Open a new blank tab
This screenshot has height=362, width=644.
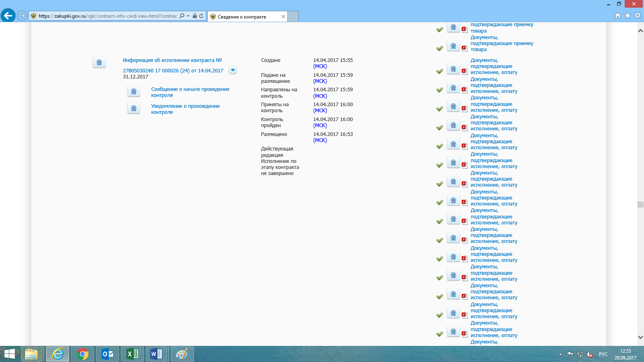293,16
